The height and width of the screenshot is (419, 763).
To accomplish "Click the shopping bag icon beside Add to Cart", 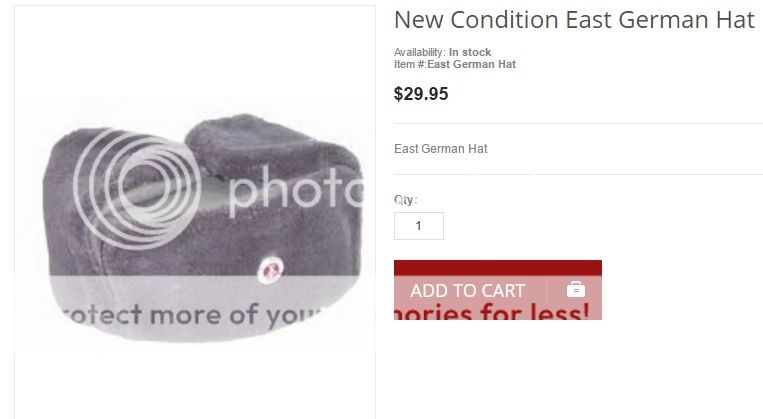I will [x=576, y=290].
